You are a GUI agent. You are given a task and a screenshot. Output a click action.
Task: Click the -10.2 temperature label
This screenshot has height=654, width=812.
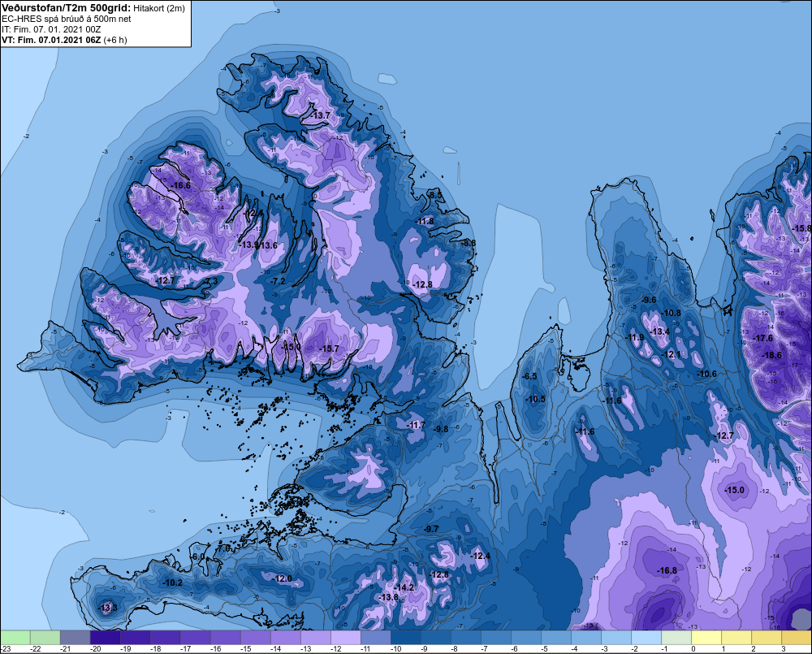172,583
